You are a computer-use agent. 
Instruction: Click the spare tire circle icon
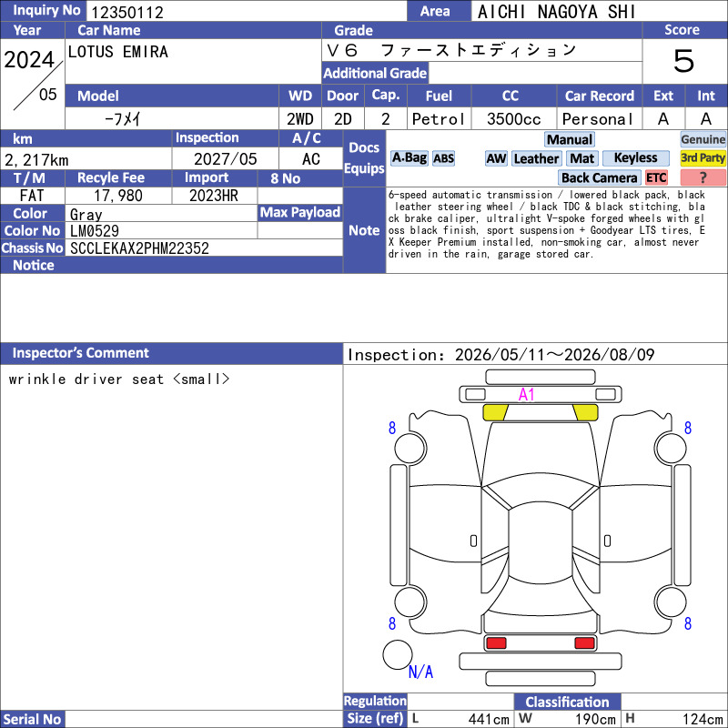pyautogui.click(x=398, y=654)
